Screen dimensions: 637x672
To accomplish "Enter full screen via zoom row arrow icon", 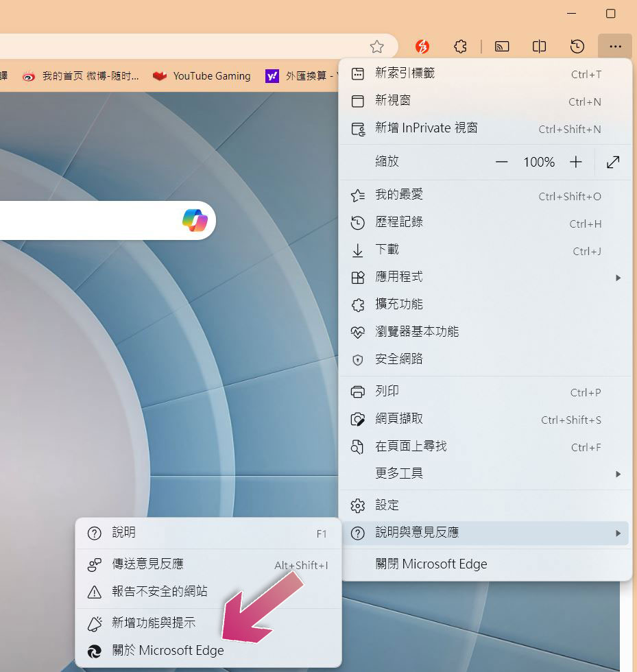I will pyautogui.click(x=613, y=162).
